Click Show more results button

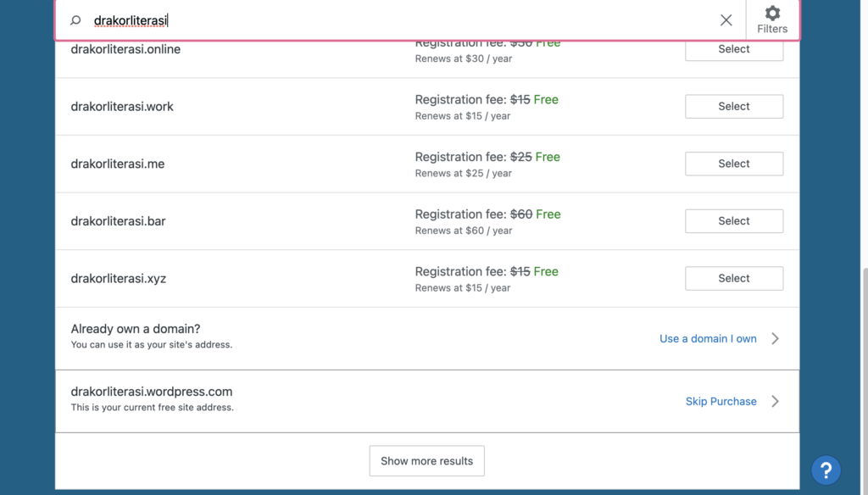tap(426, 460)
